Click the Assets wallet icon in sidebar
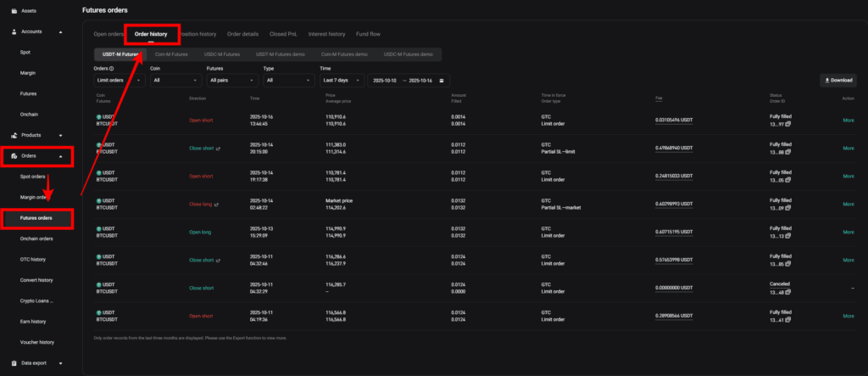 click(14, 10)
